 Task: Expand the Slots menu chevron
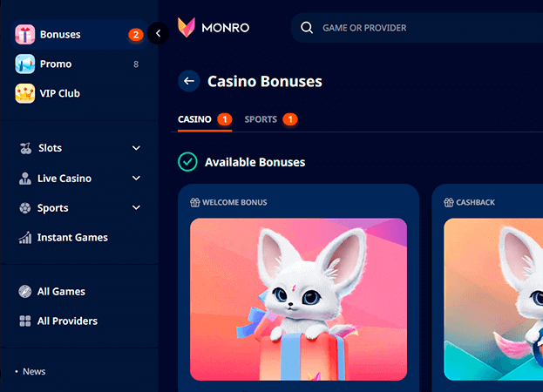(x=136, y=148)
